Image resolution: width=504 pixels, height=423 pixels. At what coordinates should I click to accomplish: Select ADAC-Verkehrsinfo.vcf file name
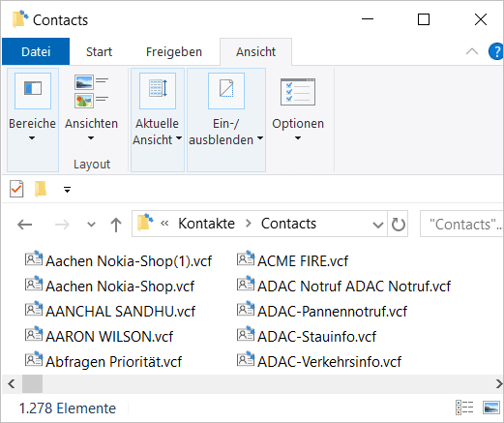(329, 362)
